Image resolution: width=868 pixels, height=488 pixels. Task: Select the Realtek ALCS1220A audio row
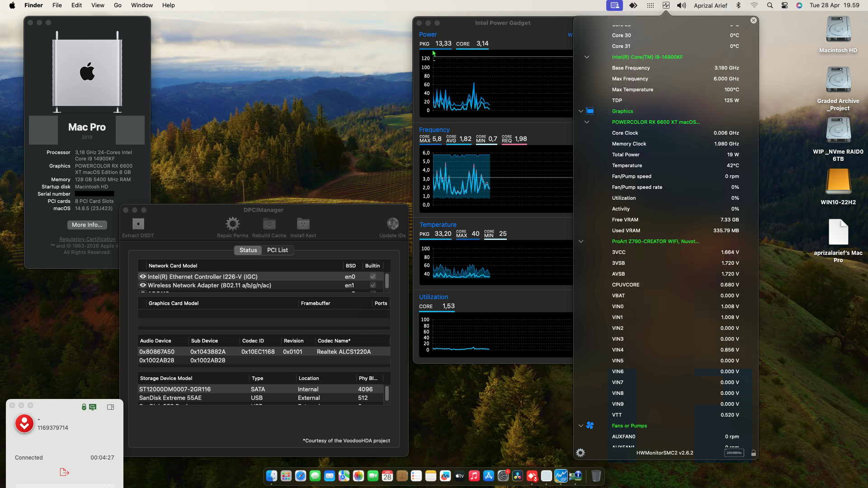click(264, 352)
